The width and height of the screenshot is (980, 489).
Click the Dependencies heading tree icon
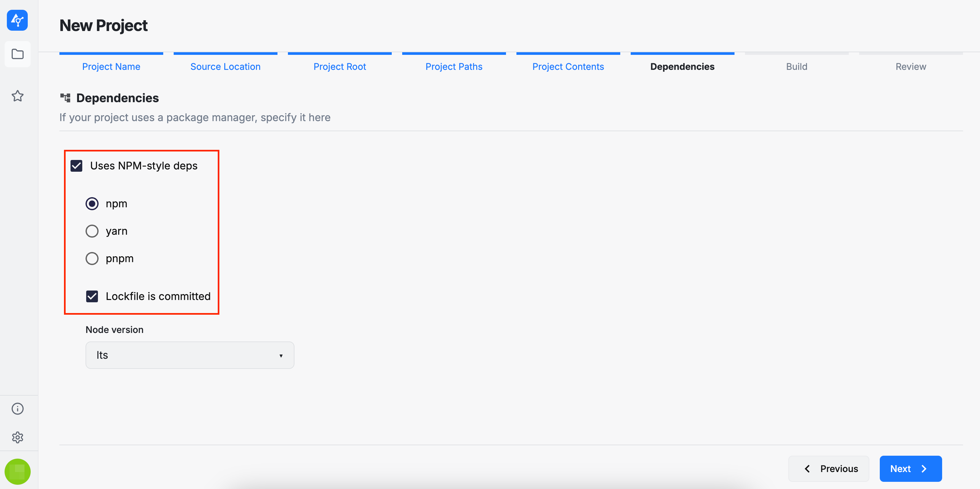pyautogui.click(x=65, y=98)
